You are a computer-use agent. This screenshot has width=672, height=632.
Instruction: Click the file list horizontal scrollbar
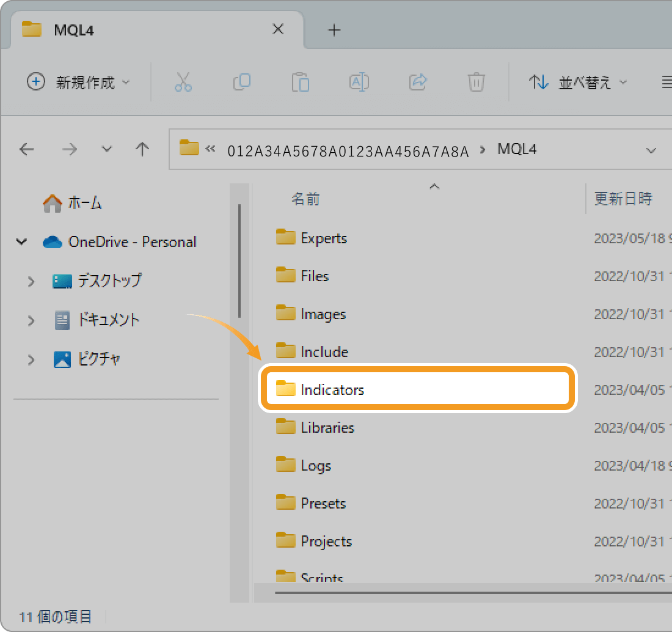click(473, 593)
